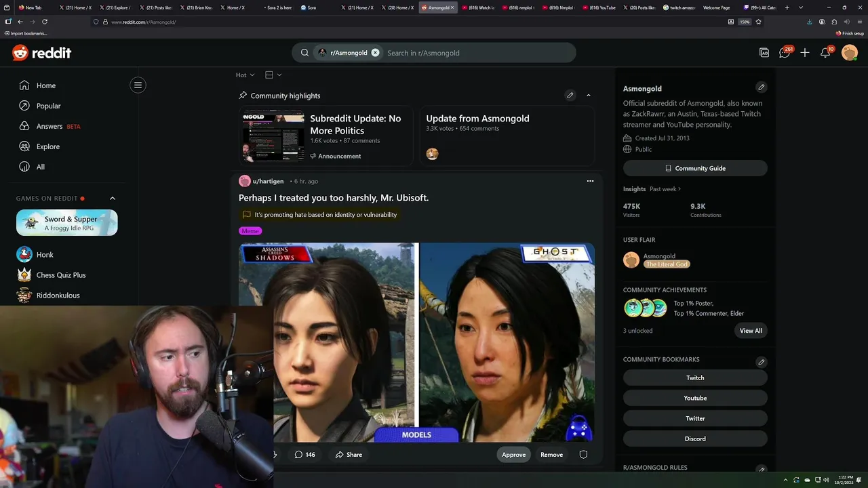Click the 475K Visitors stat
This screenshot has height=488, width=868.
[633, 209]
